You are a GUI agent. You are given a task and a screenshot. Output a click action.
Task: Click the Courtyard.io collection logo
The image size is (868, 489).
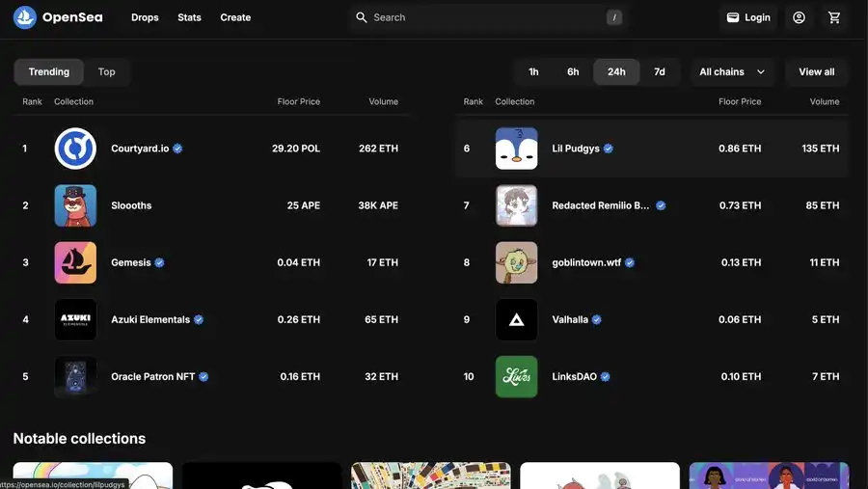coord(75,149)
